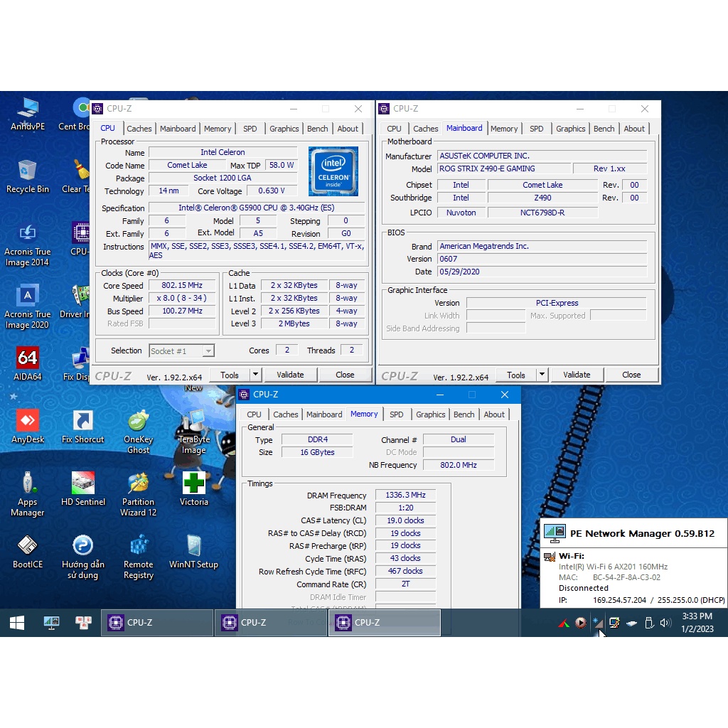Launch OneKey Ghost from the desktop
The width and height of the screenshot is (728, 728).
138,426
